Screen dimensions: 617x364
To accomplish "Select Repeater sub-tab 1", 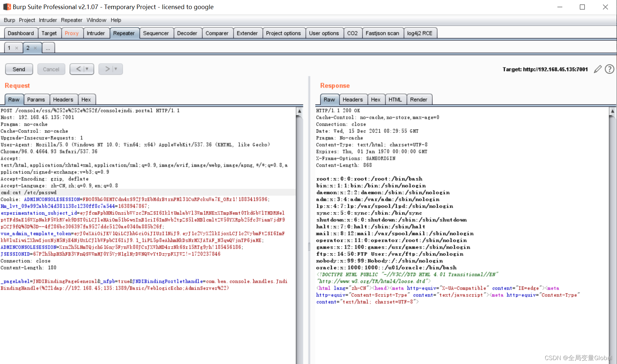I will (x=9, y=48).
